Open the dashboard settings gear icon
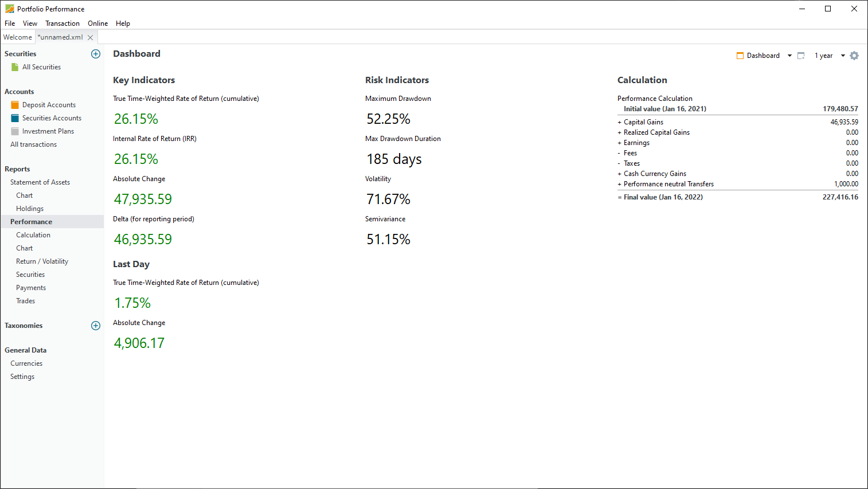This screenshot has height=489, width=868. tap(854, 56)
